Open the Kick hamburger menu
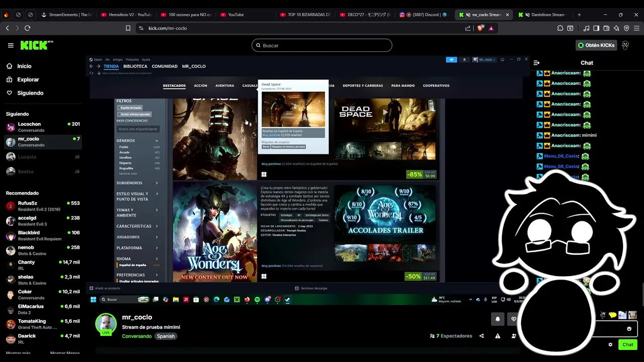This screenshot has width=644, height=362. click(x=11, y=45)
